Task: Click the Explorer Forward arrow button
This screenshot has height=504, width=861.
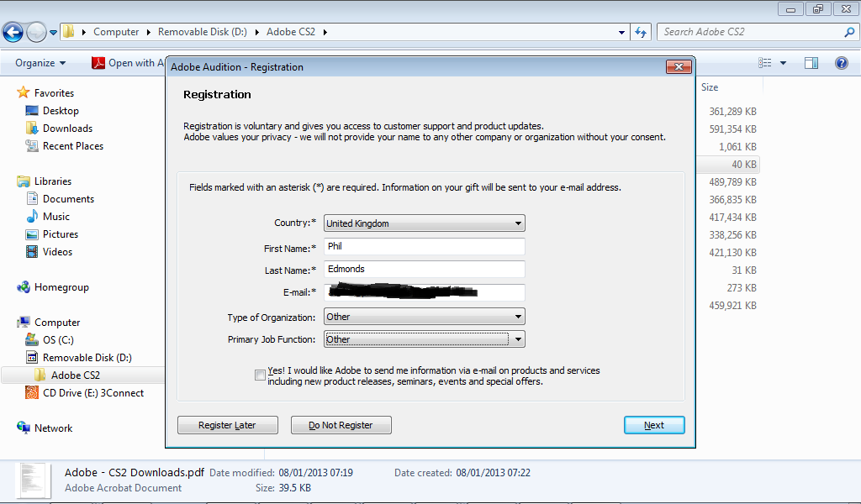Action: (x=36, y=33)
